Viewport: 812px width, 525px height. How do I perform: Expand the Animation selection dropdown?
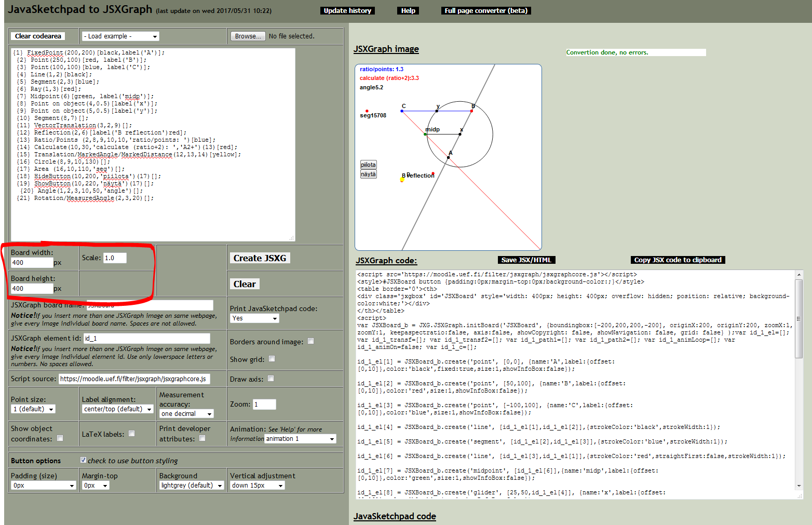coord(300,439)
